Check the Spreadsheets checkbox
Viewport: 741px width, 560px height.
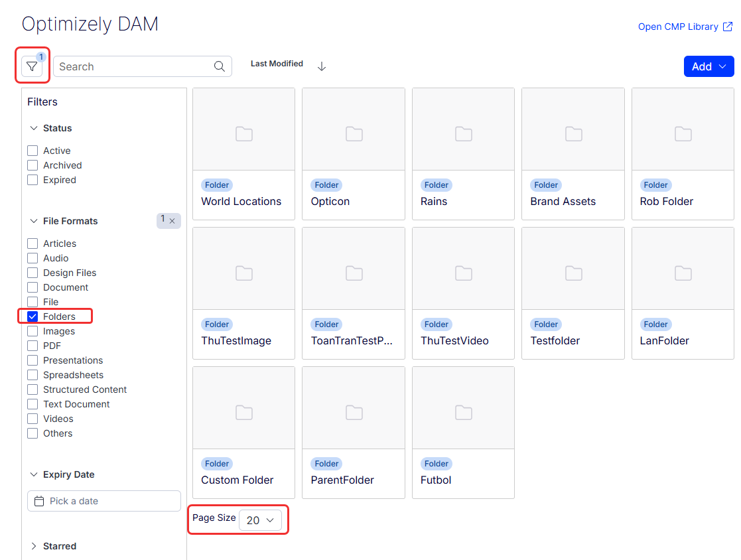point(33,375)
